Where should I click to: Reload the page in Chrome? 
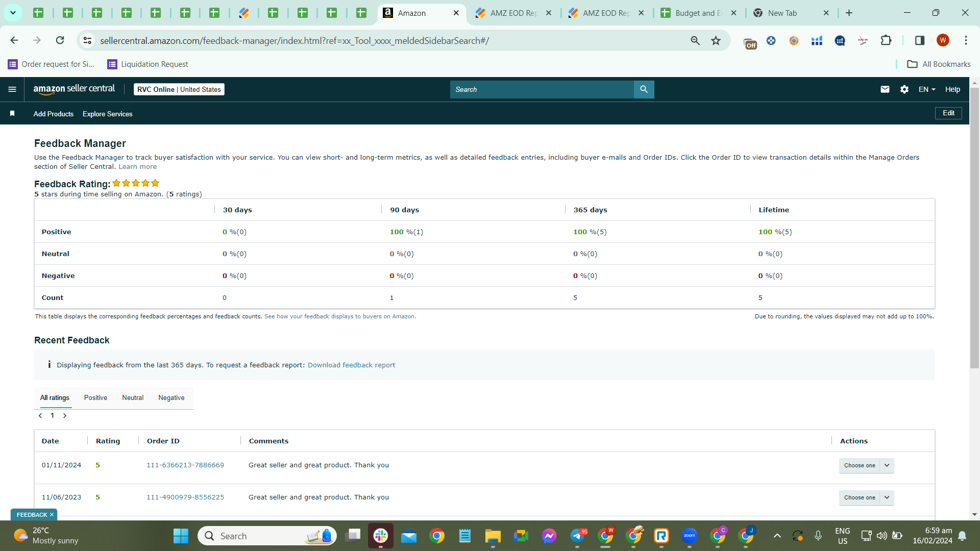tap(60, 40)
